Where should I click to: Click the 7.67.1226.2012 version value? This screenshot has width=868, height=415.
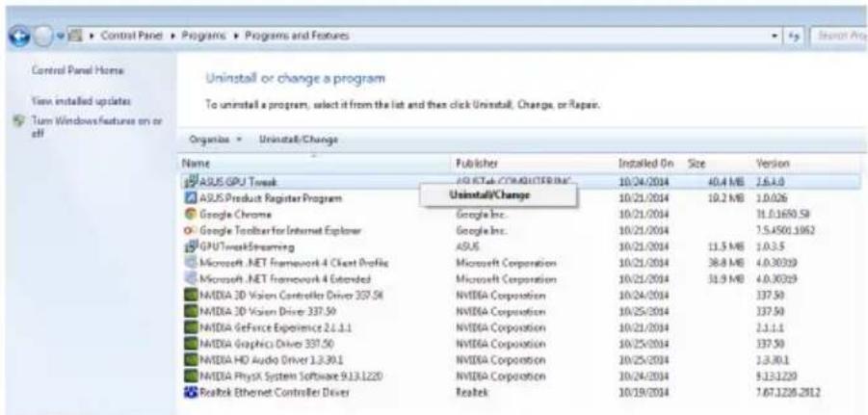point(788,393)
